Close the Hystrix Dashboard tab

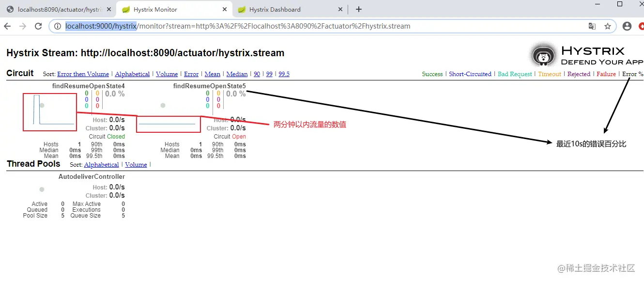tap(340, 9)
